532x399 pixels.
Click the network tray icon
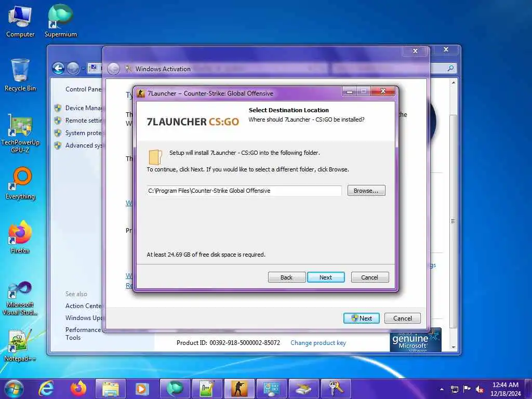[454, 389]
